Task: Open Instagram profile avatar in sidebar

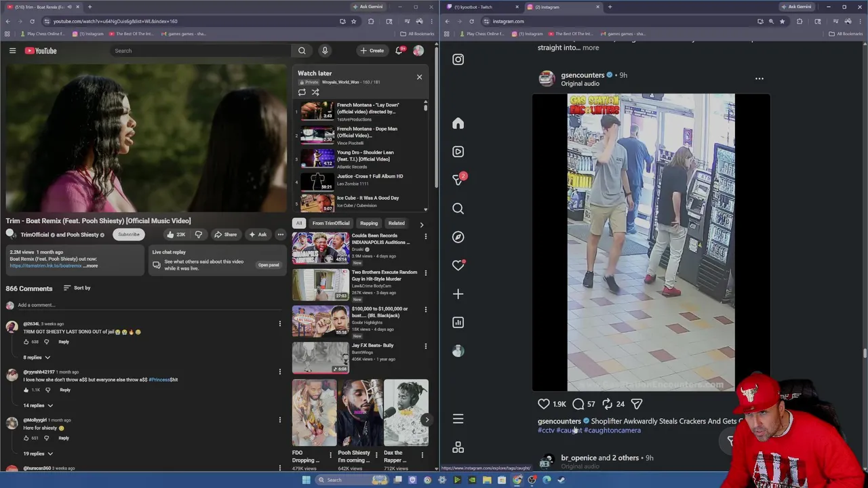Action: click(458, 351)
